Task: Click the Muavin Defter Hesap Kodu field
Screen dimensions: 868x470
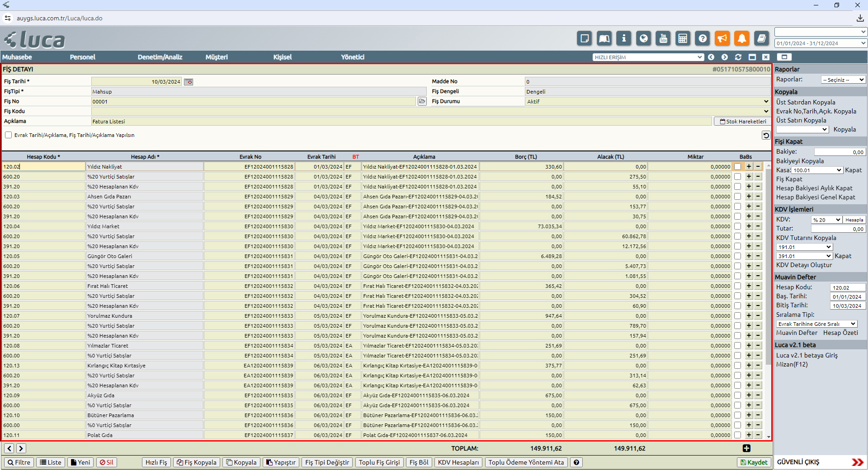Action: (x=848, y=288)
